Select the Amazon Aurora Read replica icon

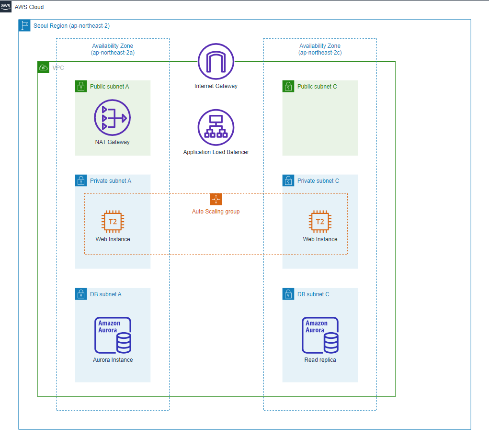[320, 335]
